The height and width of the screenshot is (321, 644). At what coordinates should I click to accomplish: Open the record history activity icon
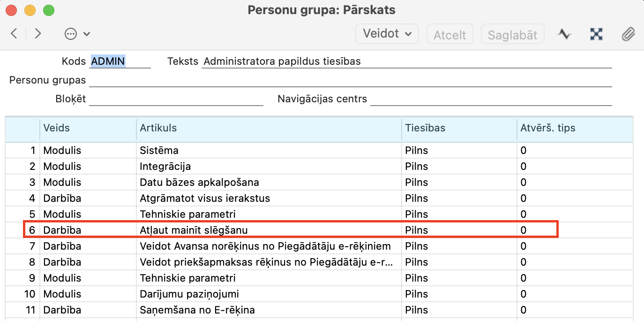click(x=564, y=34)
